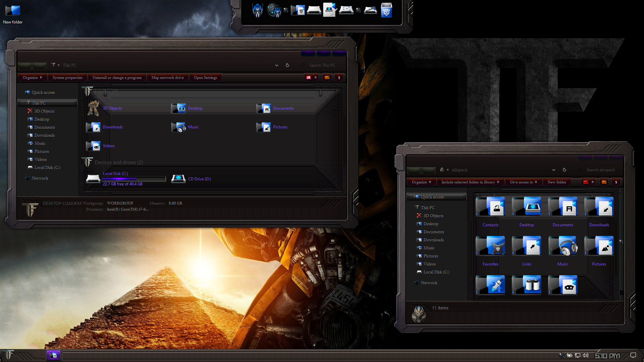Click the Optimus Prime head dock icon
Image resolution: width=644 pixels, height=362 pixels.
tap(258, 10)
